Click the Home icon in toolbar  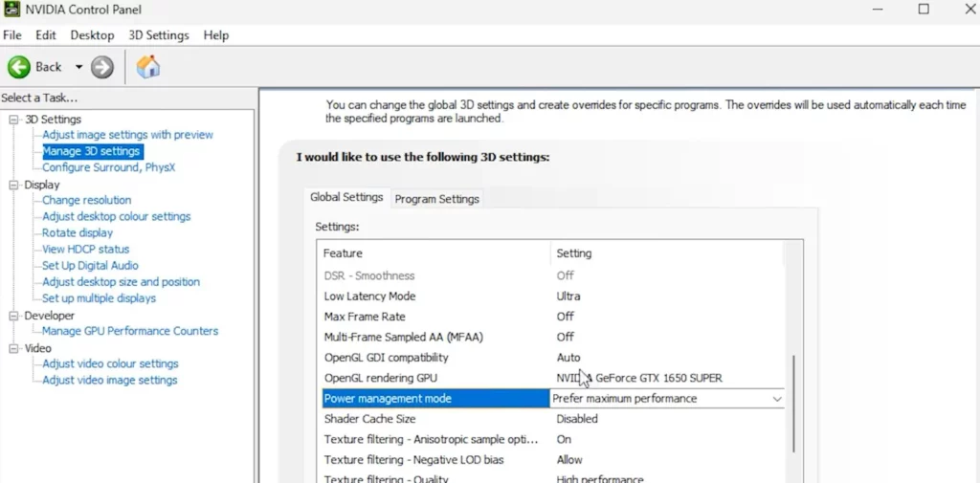coord(148,67)
